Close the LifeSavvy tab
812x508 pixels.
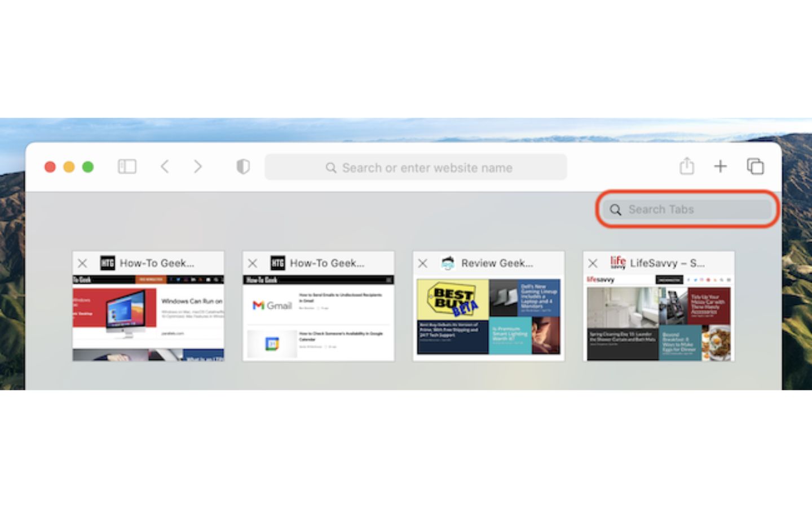pyautogui.click(x=593, y=263)
